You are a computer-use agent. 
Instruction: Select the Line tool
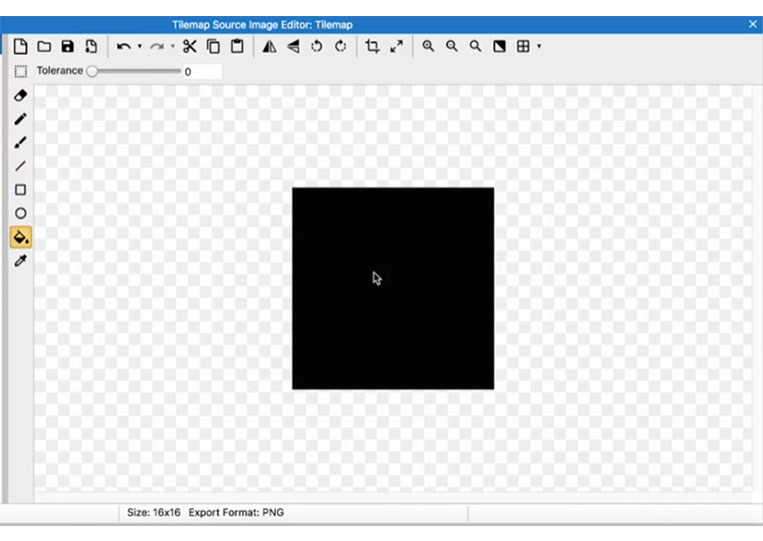pyautogui.click(x=20, y=166)
